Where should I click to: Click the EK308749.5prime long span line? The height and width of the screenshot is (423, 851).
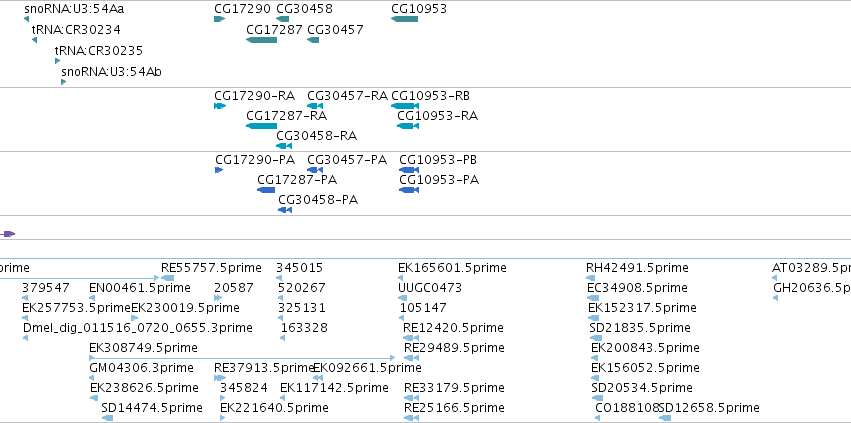242,358
